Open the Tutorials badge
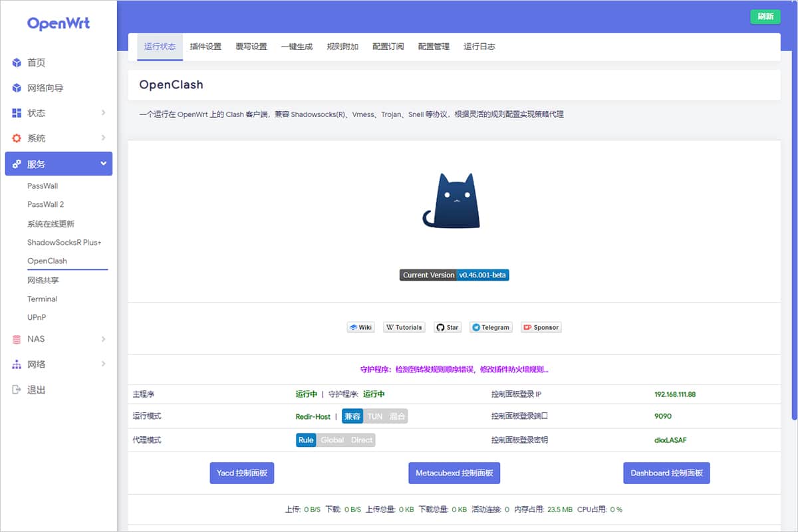 tap(404, 327)
